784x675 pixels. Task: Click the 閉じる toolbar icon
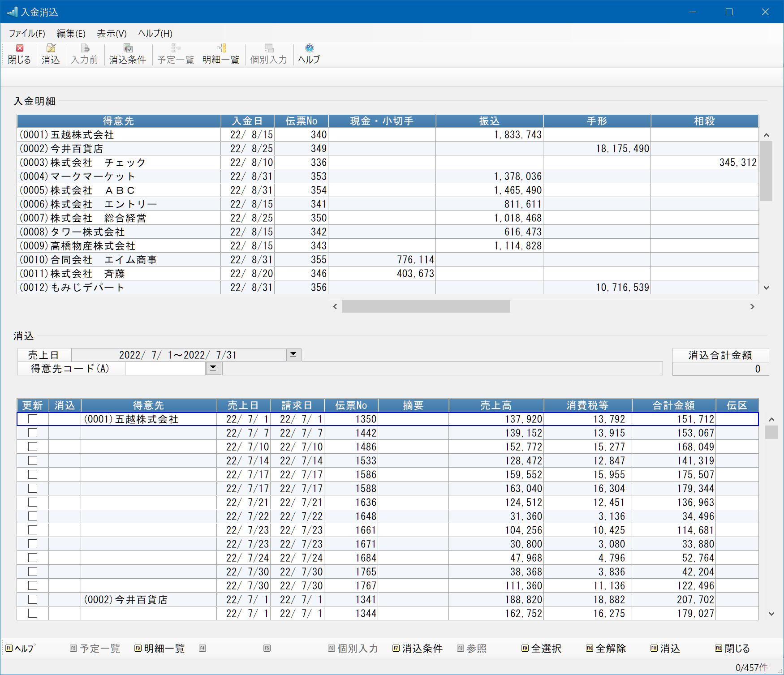19,54
